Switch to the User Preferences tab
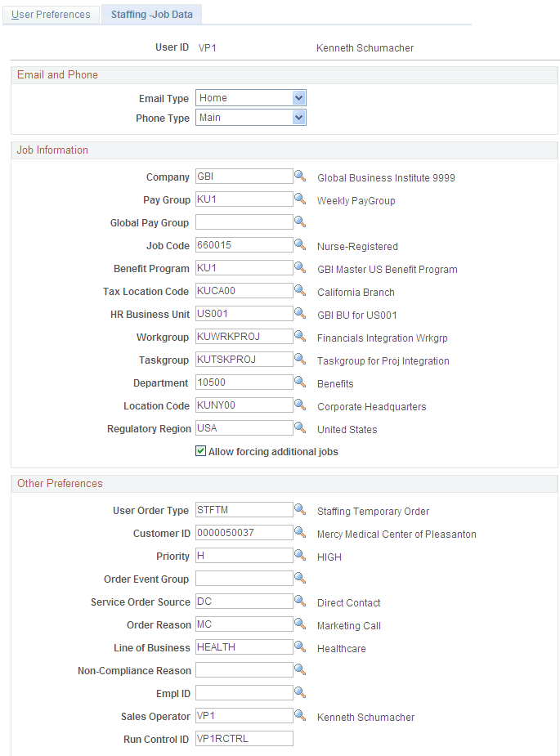This screenshot has height=756, width=560. 51,14
